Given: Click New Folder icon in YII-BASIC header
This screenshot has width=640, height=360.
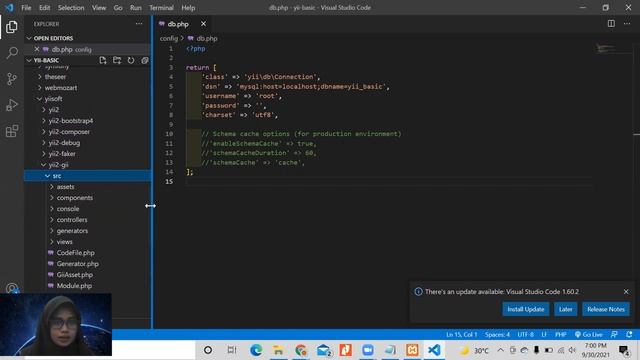Looking at the screenshot, I should (117, 60).
